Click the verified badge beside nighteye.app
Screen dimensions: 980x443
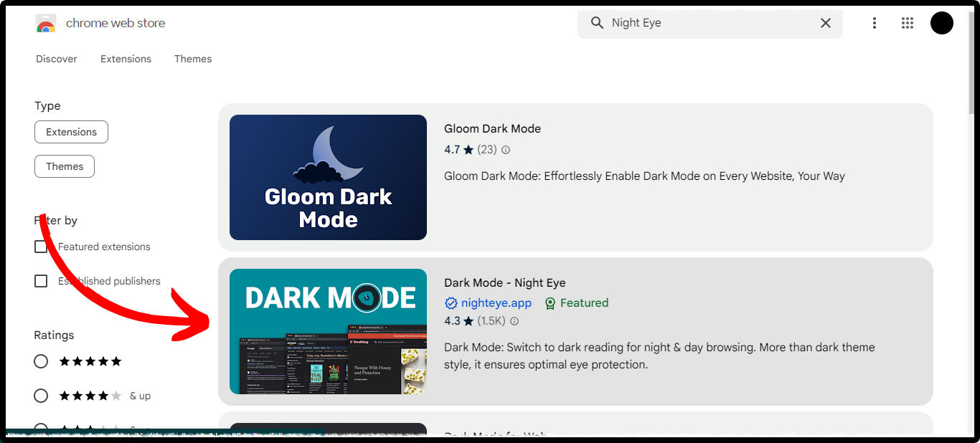pos(451,303)
